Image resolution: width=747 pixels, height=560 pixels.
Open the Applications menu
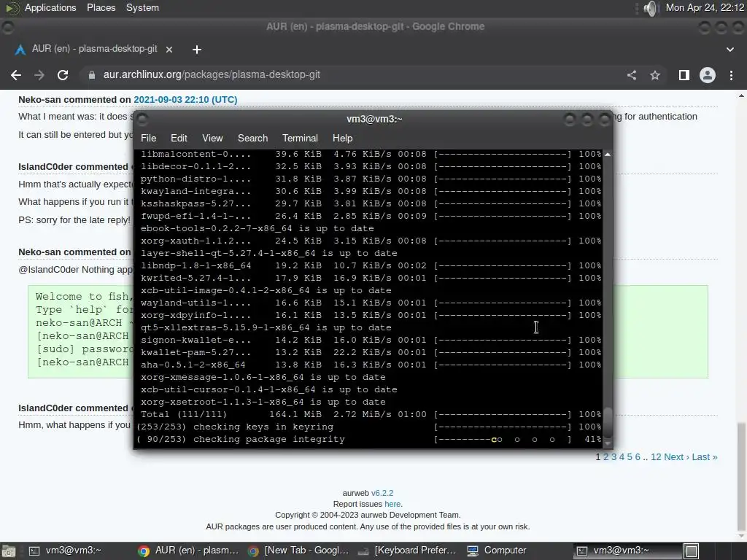point(50,7)
